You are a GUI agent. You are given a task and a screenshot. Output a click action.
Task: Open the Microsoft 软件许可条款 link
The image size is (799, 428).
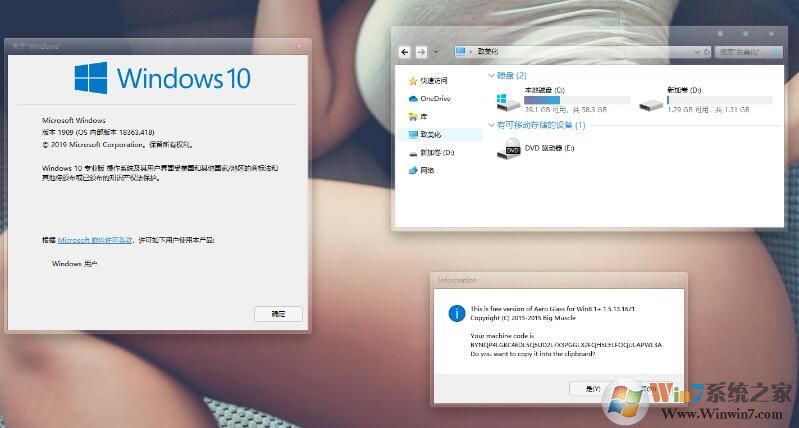(95, 240)
